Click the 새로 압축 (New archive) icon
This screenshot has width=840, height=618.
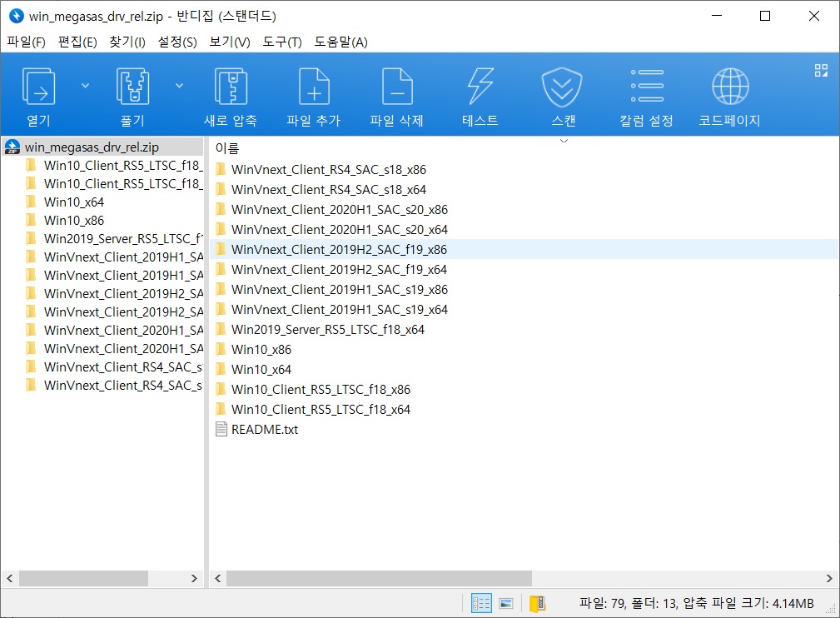coord(231,87)
